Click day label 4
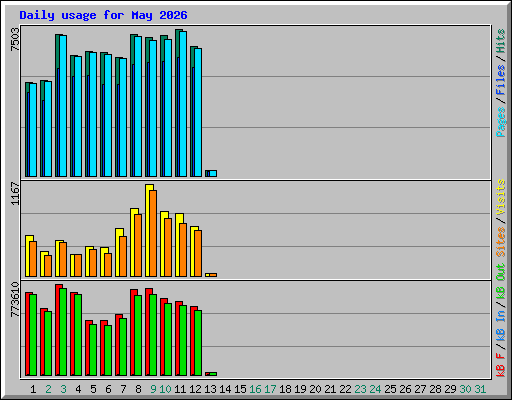The width and height of the screenshot is (512, 400). (78, 389)
